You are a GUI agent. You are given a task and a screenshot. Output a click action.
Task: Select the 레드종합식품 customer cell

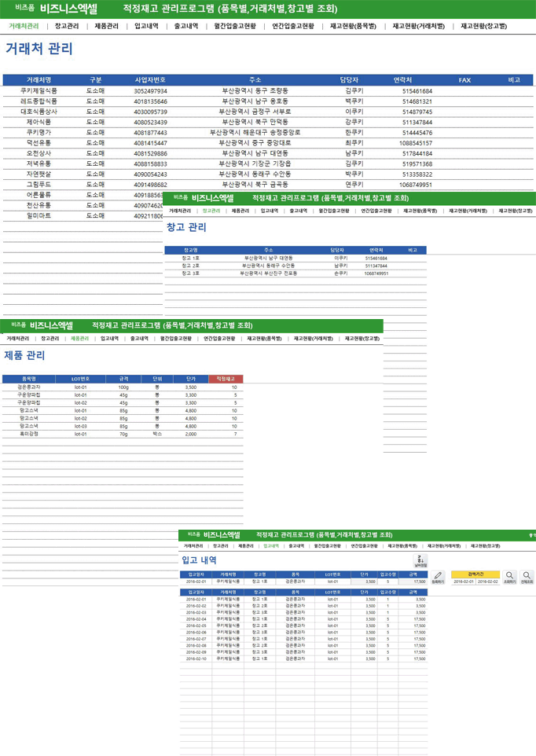coord(39,101)
